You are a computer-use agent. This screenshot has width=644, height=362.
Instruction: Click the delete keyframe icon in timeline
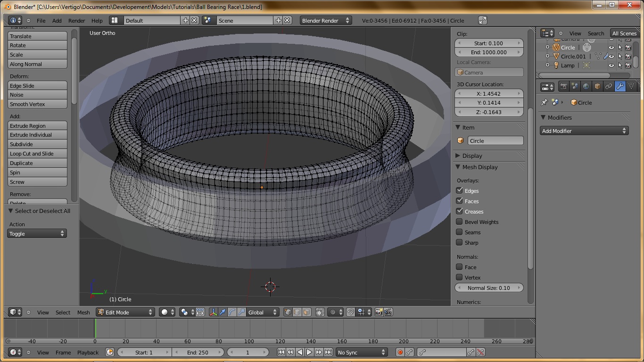[x=480, y=352]
